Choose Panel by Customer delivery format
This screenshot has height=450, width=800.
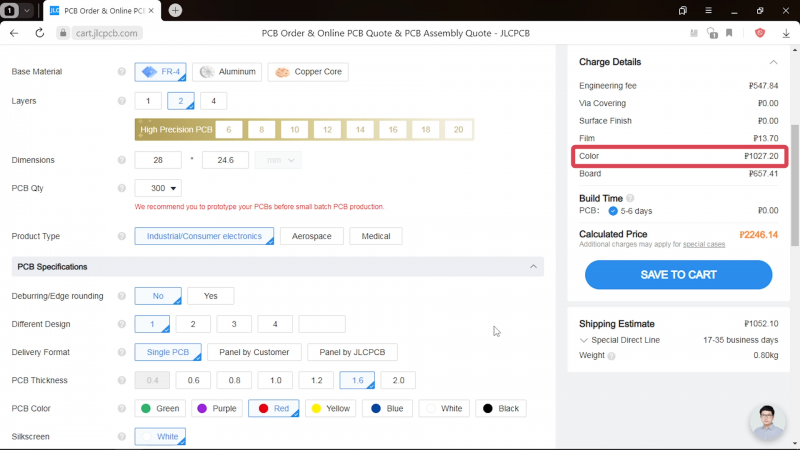tap(254, 352)
